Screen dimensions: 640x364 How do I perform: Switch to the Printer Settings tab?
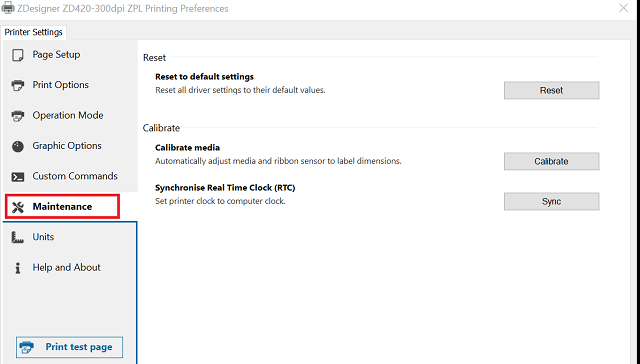pyautogui.click(x=33, y=32)
